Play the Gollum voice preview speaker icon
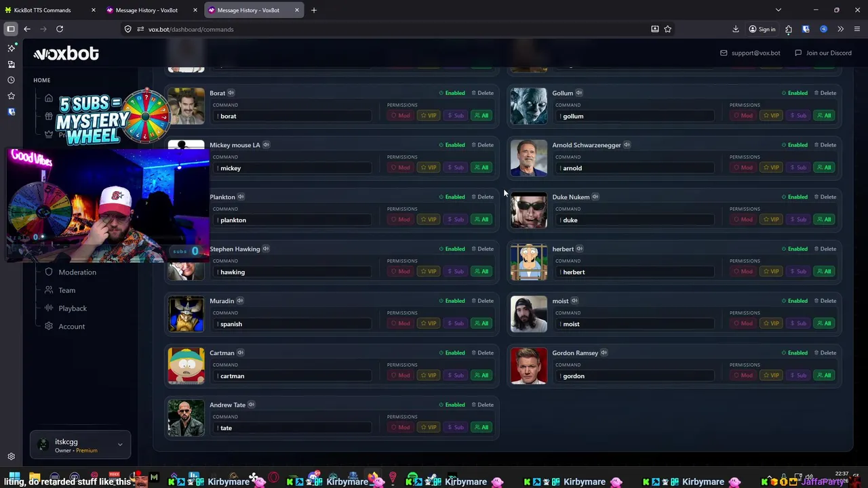 point(579,93)
